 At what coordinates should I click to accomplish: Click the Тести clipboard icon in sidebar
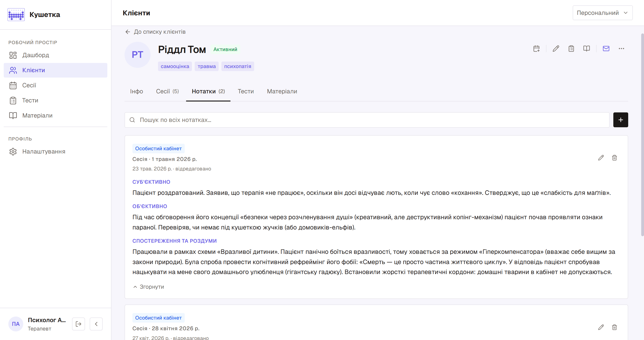pyautogui.click(x=13, y=101)
